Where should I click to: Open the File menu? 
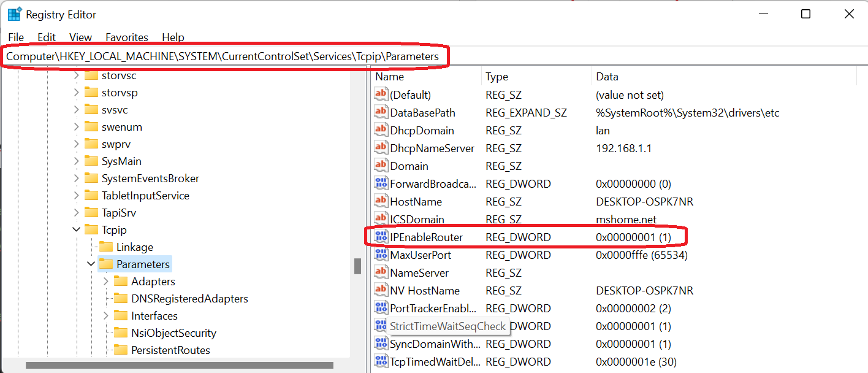pyautogui.click(x=16, y=37)
